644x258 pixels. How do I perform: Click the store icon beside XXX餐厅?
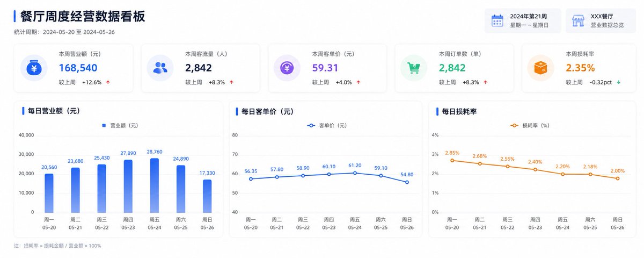pyautogui.click(x=578, y=21)
